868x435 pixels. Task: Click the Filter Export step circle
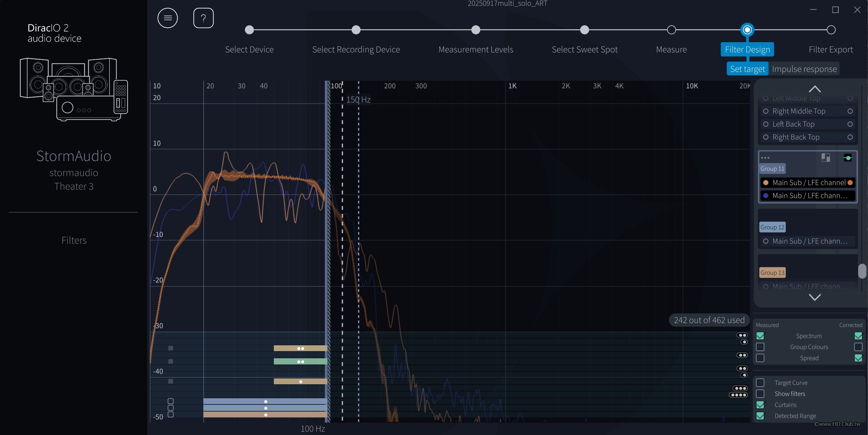[831, 30]
